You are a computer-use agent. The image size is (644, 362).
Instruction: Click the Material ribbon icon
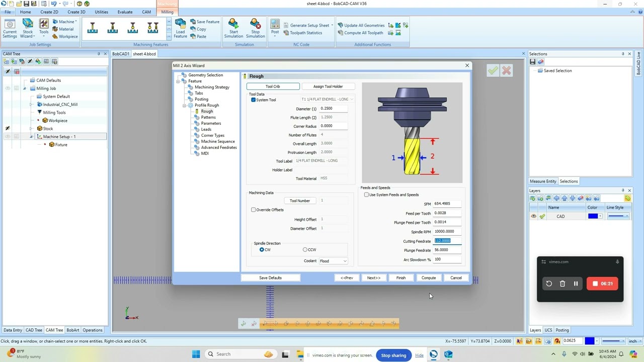tap(63, 29)
